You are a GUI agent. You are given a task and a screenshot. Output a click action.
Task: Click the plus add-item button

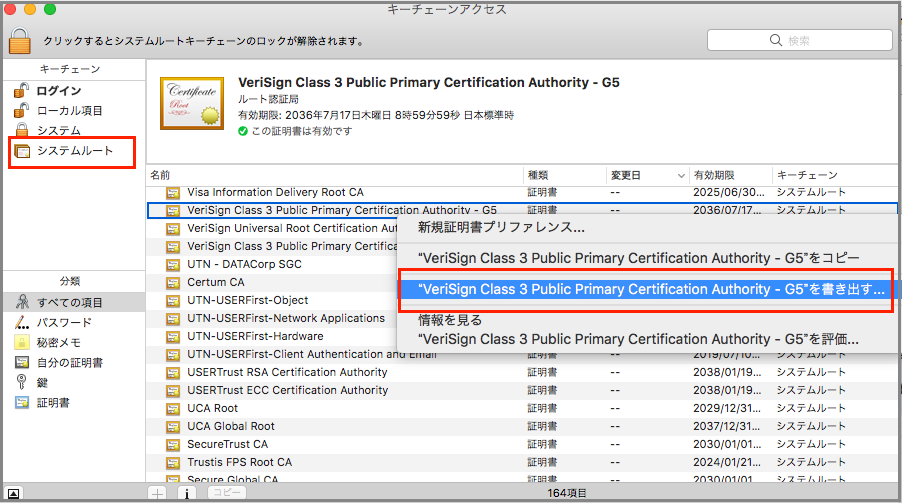[158, 493]
